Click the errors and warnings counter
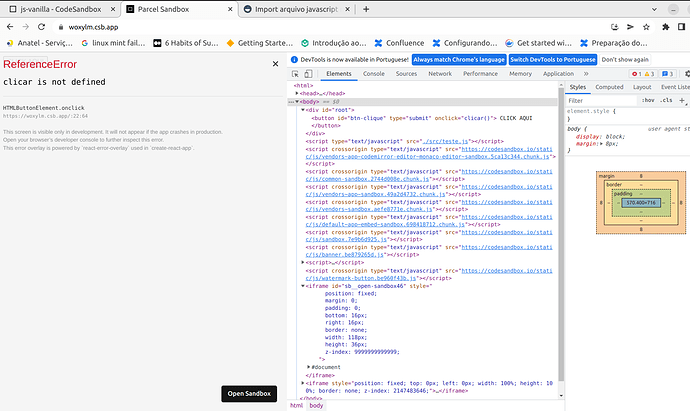Image resolution: width=690 pixels, height=411 pixels. 643,74
